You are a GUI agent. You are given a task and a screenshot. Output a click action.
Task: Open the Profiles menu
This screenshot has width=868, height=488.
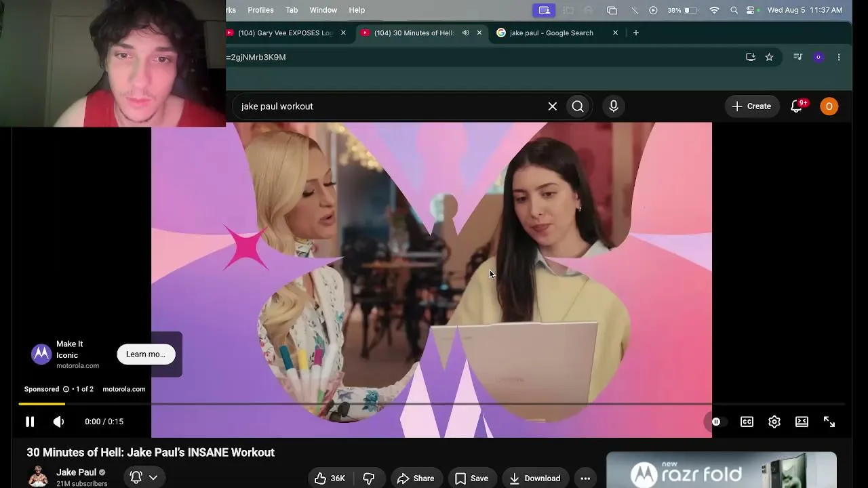(x=260, y=10)
